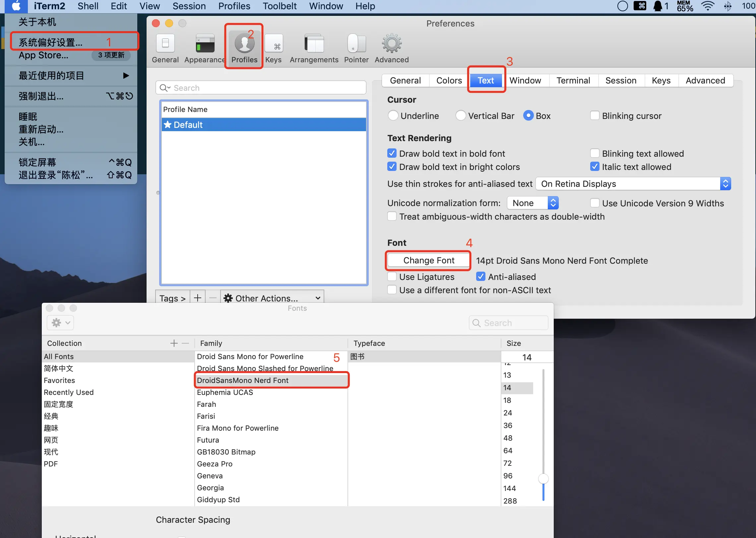Image resolution: width=756 pixels, height=538 pixels.
Task: Click the plus button to add profile
Action: click(198, 298)
